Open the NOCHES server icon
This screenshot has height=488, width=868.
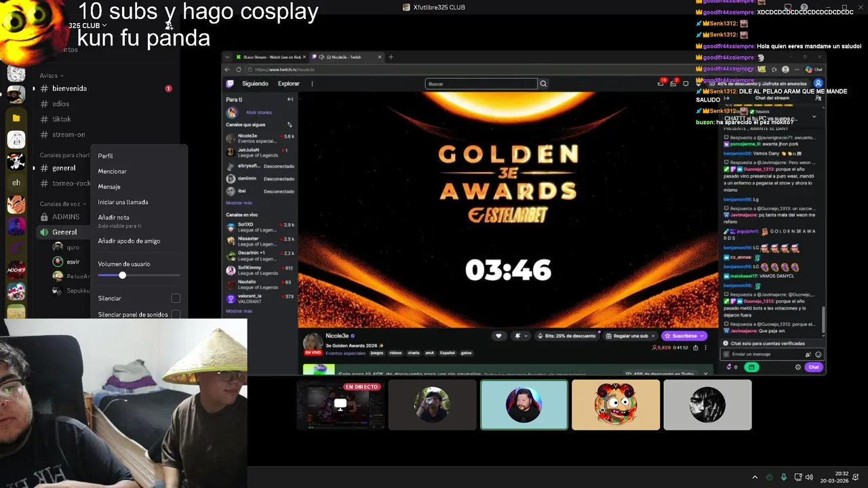16,269
